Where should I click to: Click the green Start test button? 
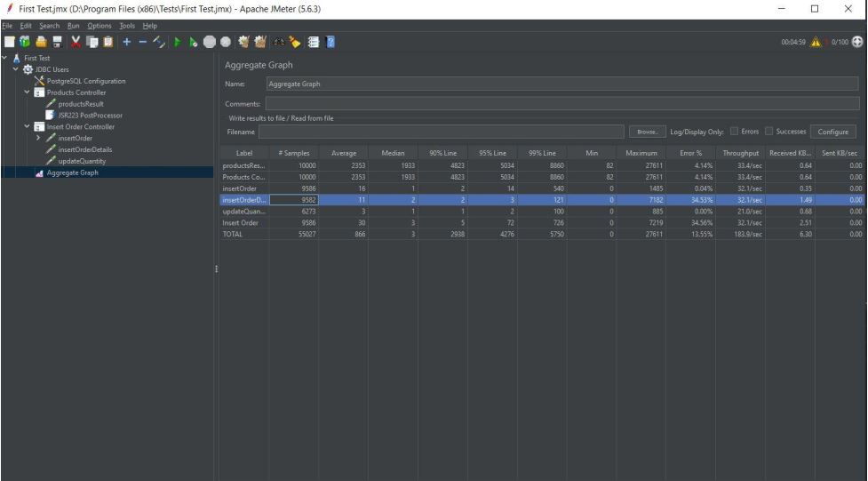pyautogui.click(x=178, y=42)
